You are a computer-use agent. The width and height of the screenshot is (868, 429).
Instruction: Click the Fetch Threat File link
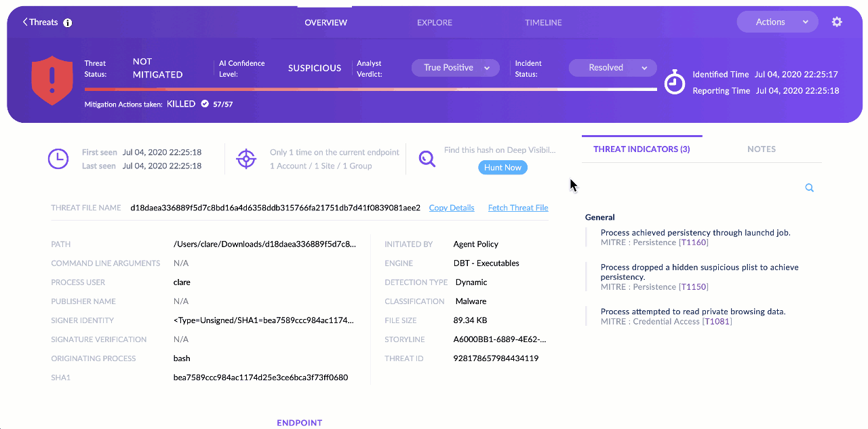pos(518,208)
